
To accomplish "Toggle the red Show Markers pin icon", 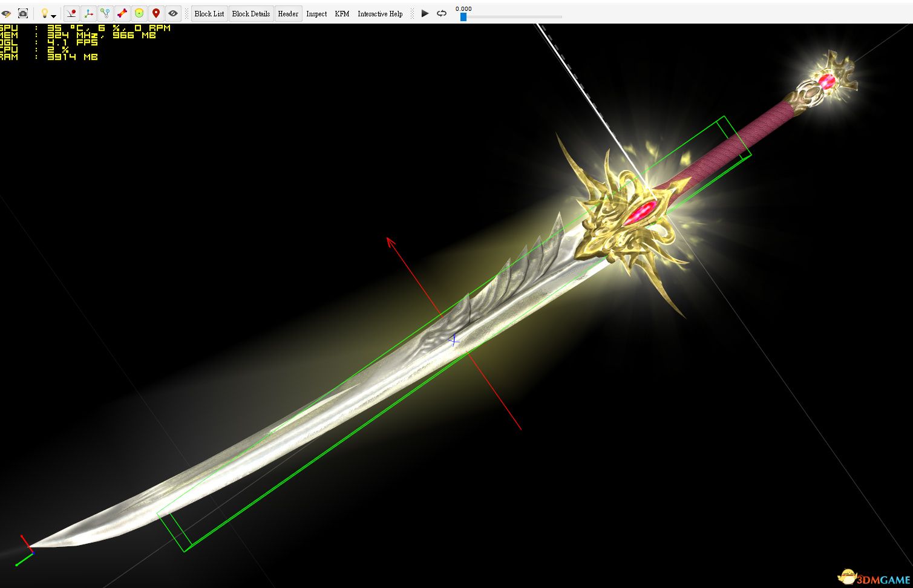I will [156, 13].
